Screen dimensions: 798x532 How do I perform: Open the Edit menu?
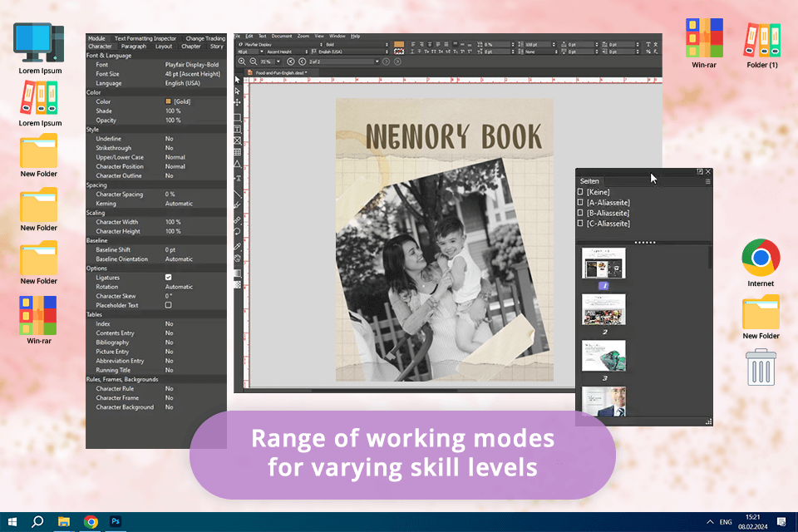(x=249, y=36)
